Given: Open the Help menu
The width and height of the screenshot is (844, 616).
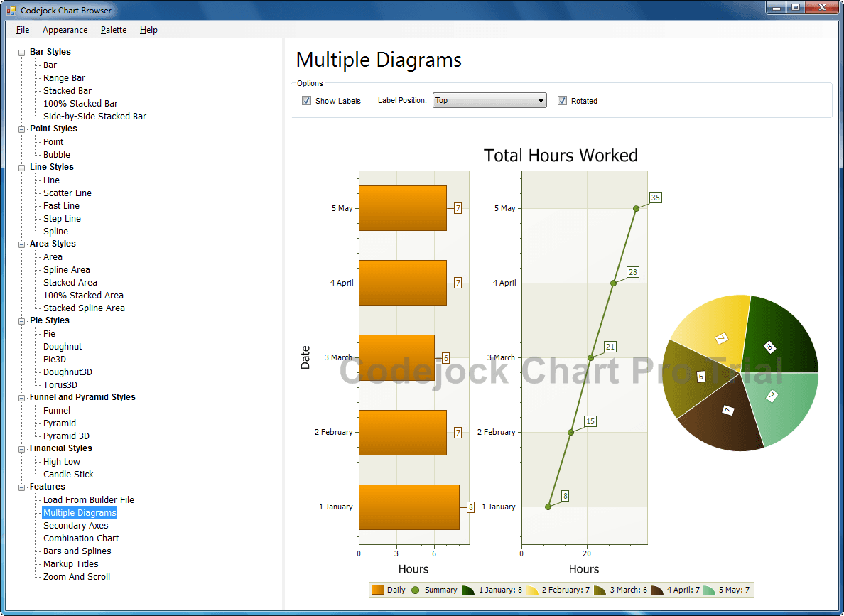Looking at the screenshot, I should point(148,30).
